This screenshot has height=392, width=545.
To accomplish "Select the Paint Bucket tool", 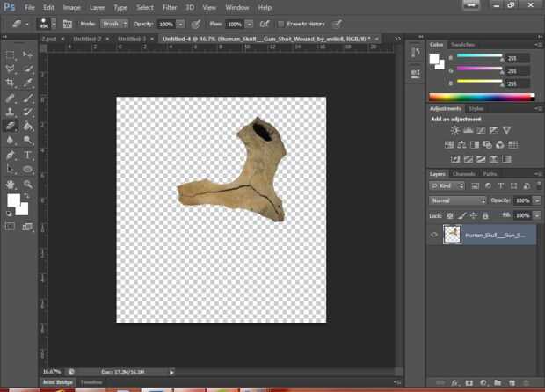I will (x=28, y=126).
